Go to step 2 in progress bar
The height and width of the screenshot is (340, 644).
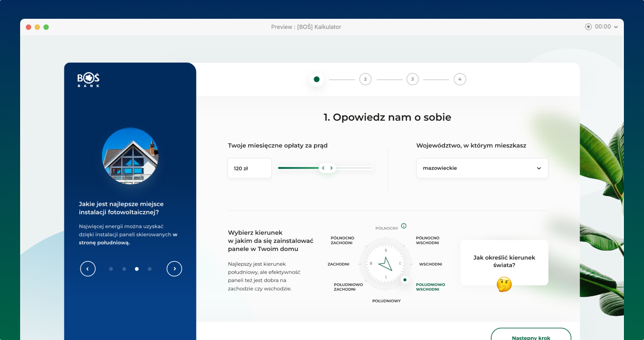coord(365,80)
